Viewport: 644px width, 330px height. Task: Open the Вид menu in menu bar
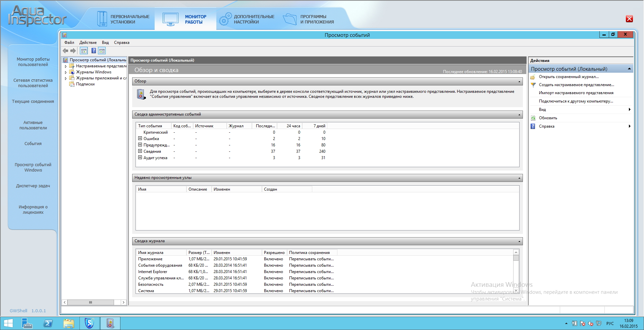[105, 43]
